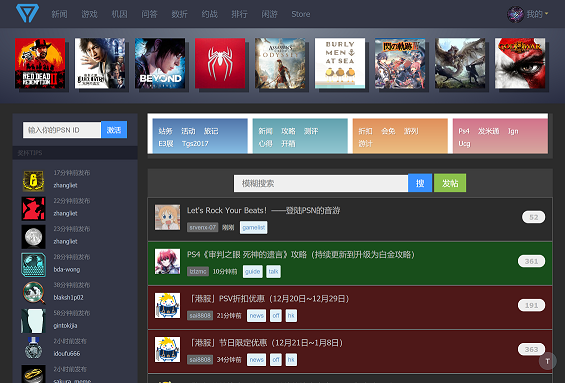
Task: Open the 心得 category link
Action: (x=266, y=144)
